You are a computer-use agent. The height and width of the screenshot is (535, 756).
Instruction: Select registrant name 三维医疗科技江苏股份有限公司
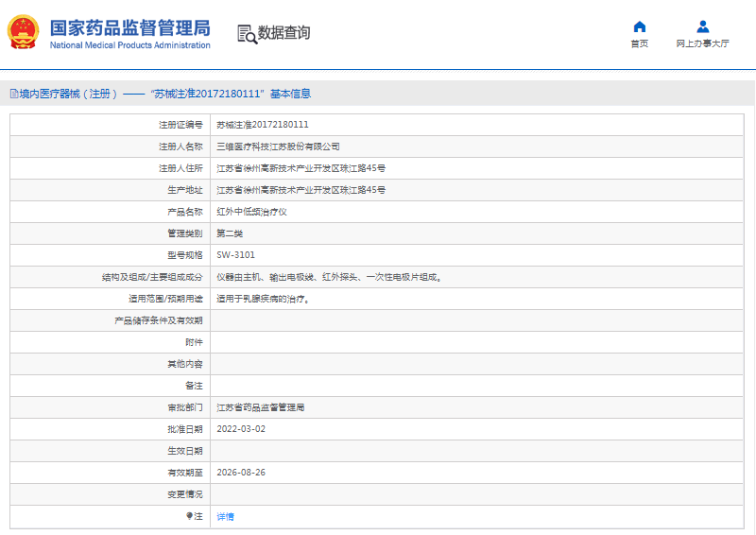tap(278, 147)
